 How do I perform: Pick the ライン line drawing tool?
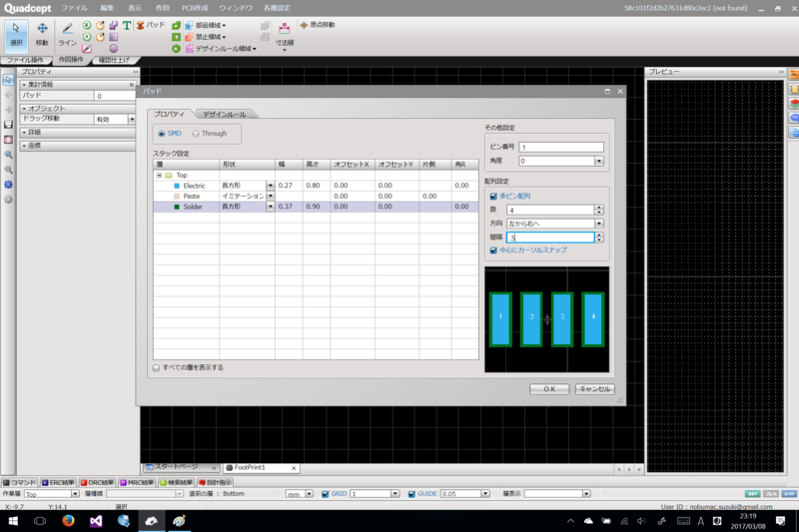[67, 35]
